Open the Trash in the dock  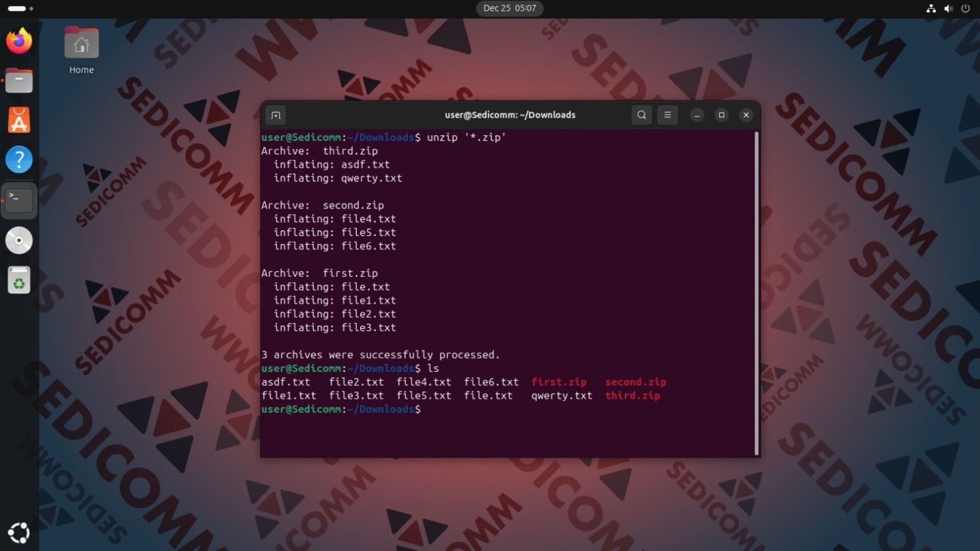click(x=19, y=280)
